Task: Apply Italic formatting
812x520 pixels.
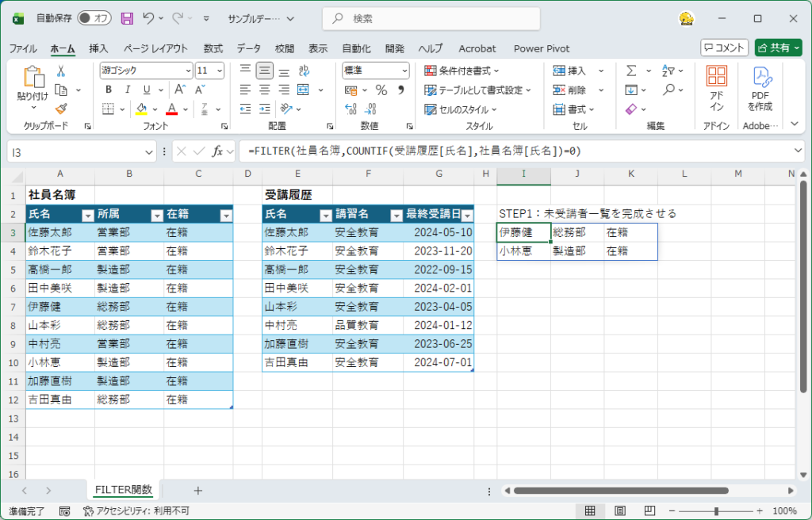Action: 126,90
